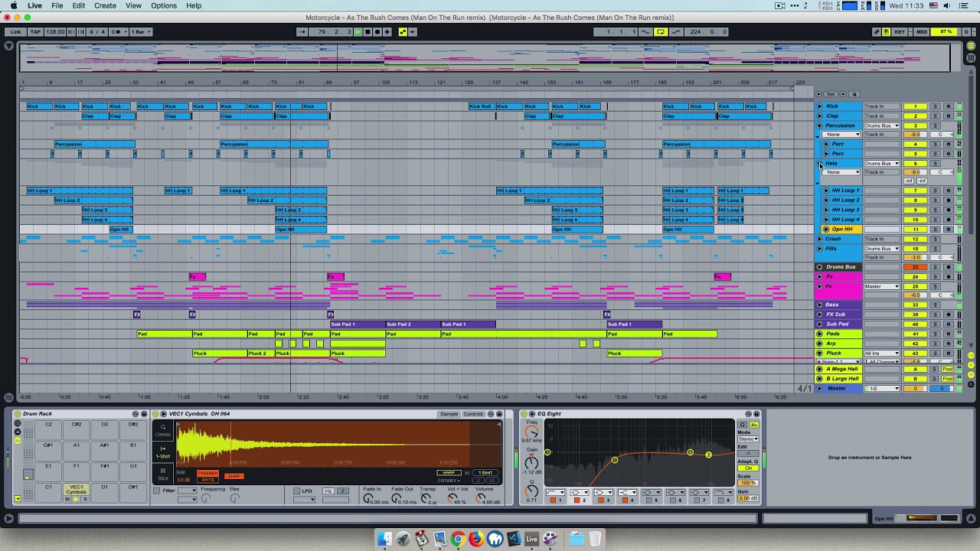Viewport: 980px width, 551px height.
Task: Unfold the Kick track
Action: point(820,106)
